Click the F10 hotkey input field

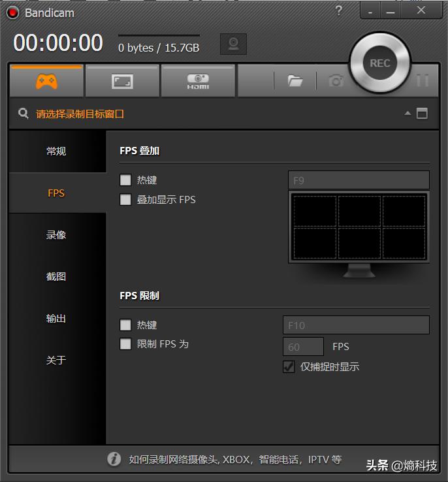click(356, 325)
